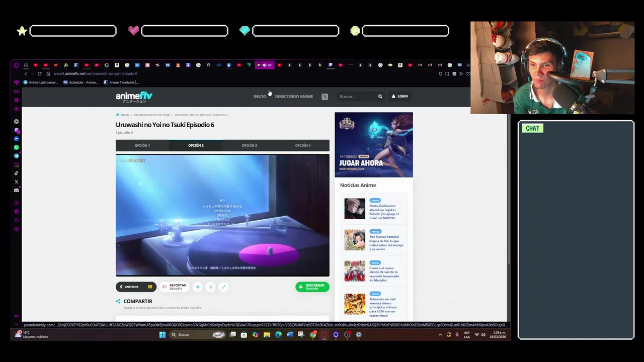Select the Opción 2 video server tab
Screen dimensions: 644x362
(x=196, y=146)
